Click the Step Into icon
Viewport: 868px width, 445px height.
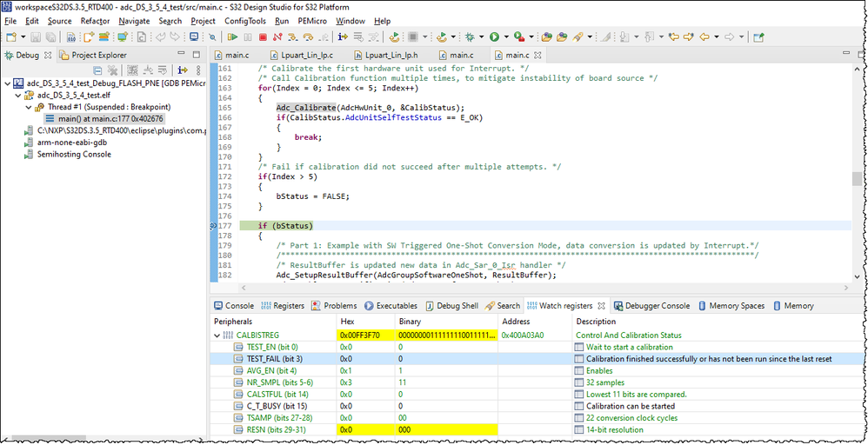click(x=293, y=37)
